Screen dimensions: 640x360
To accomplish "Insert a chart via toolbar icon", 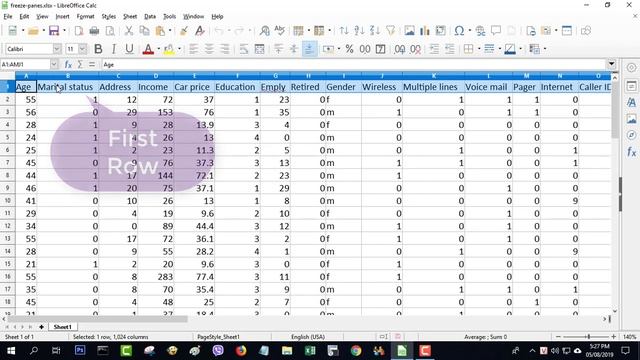I will [x=425, y=31].
